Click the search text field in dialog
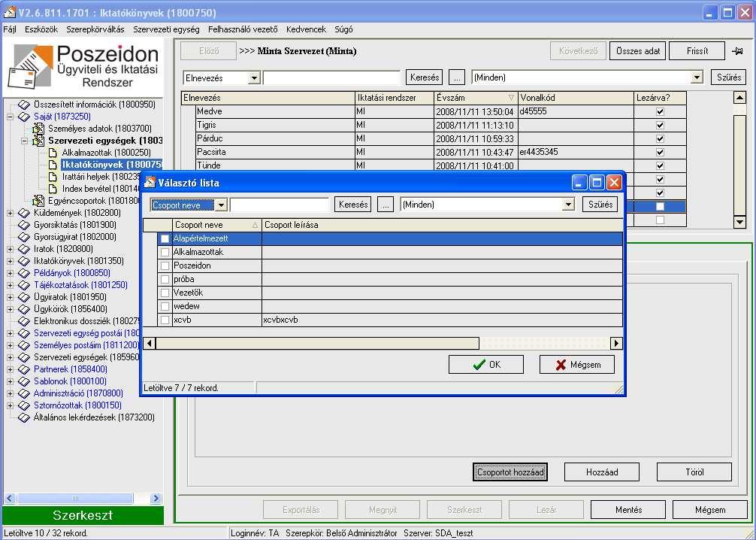The width and height of the screenshot is (756, 540). click(x=280, y=205)
